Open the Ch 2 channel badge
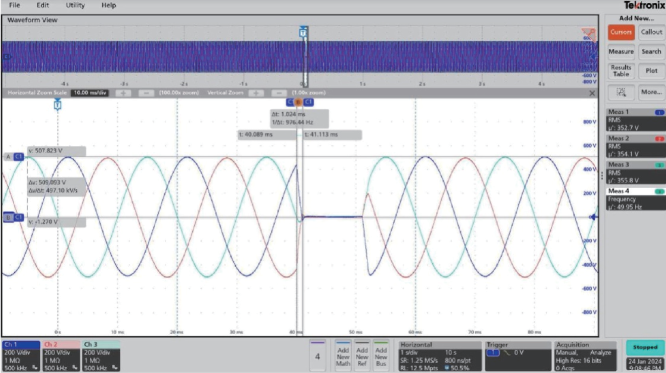Image resolution: width=666 pixels, height=373 pixels. 61,356
